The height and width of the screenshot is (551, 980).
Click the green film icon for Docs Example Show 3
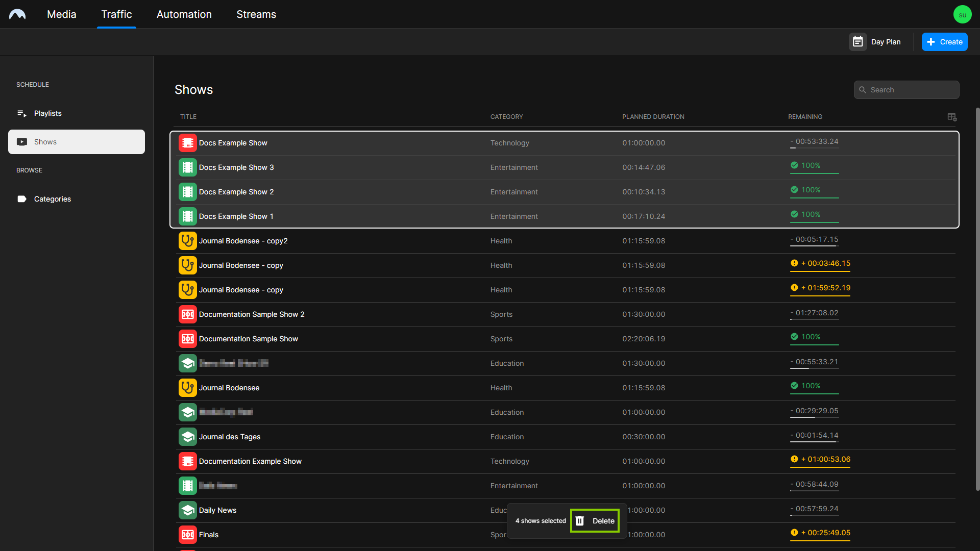187,167
